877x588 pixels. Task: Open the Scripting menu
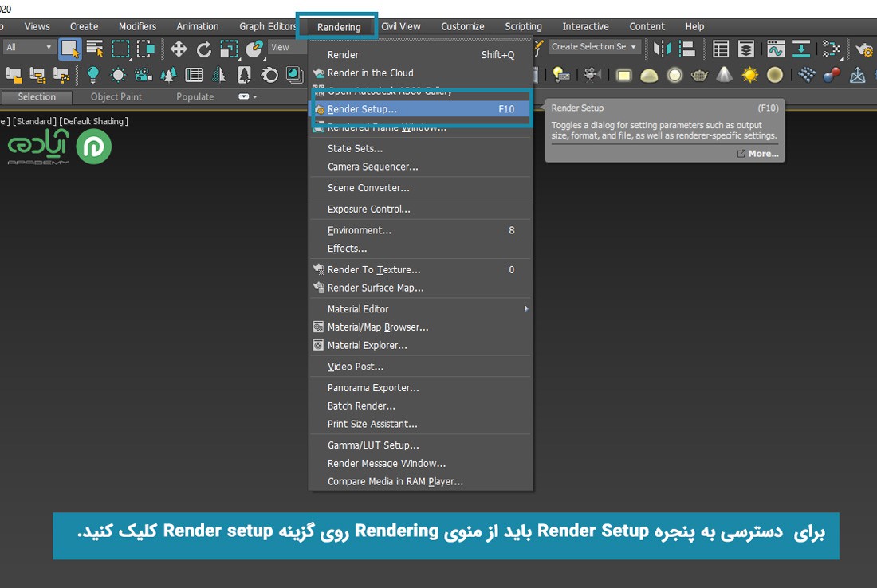click(x=523, y=27)
